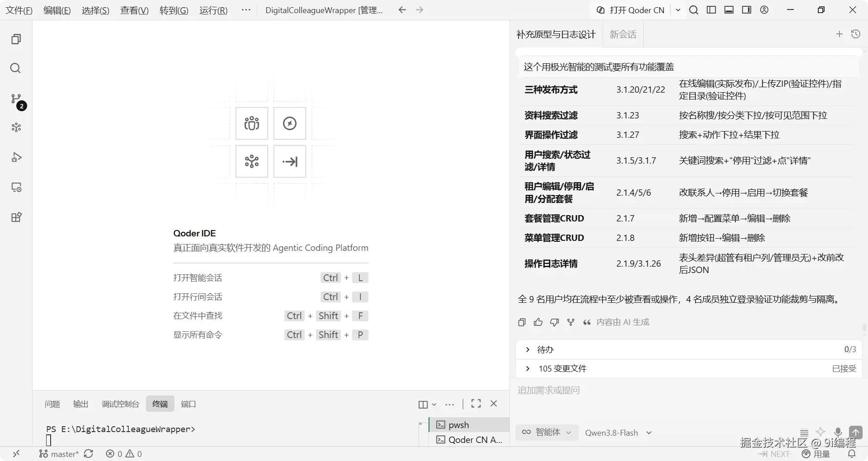Open the account icon in the title bar
Screen dimensions: 868x461
[764, 10]
